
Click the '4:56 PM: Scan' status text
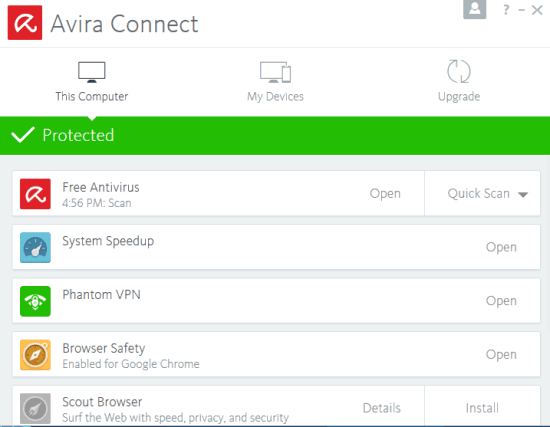coord(97,203)
